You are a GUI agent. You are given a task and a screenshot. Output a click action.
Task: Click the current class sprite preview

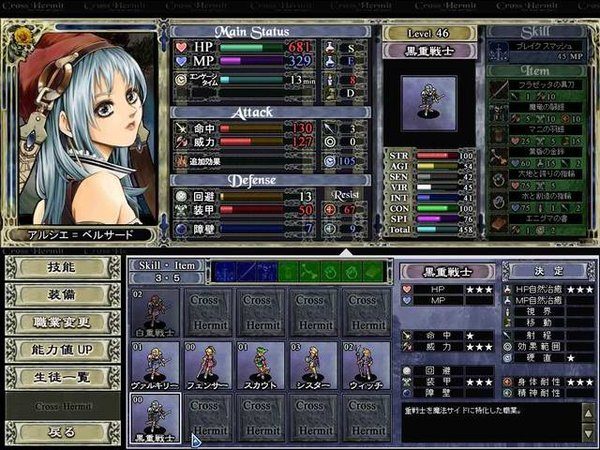pyautogui.click(x=429, y=103)
